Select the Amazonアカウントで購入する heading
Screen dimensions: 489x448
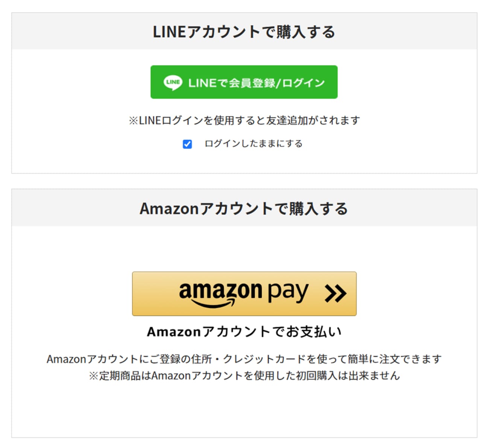click(244, 209)
